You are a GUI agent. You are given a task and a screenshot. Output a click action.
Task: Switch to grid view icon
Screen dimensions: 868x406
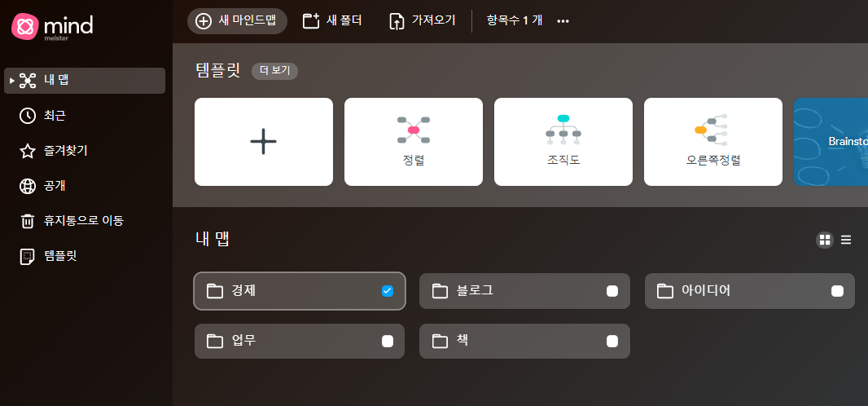click(x=825, y=240)
